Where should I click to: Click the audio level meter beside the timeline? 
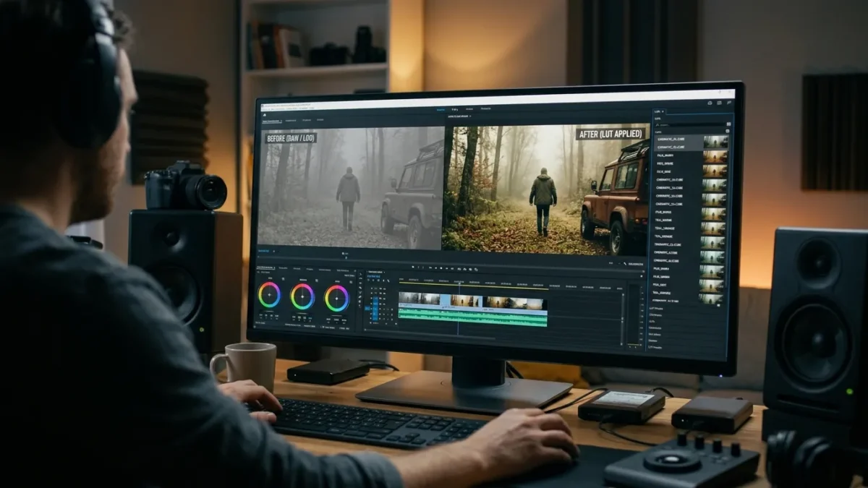coord(634,316)
